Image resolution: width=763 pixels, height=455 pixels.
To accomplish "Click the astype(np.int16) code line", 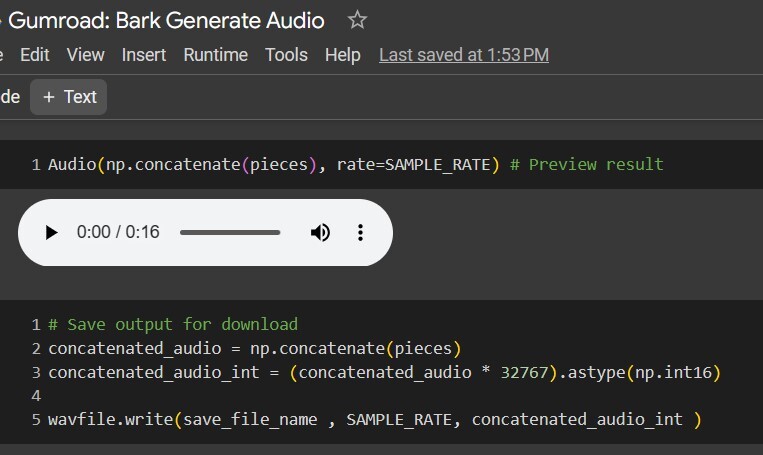I will (x=384, y=372).
